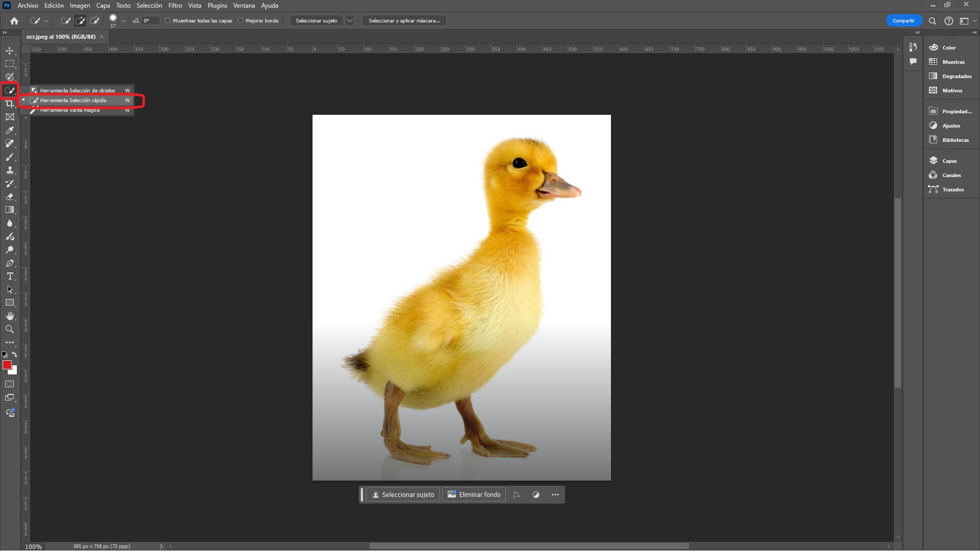
Task: Select the Brush tool
Action: pyautogui.click(x=10, y=157)
